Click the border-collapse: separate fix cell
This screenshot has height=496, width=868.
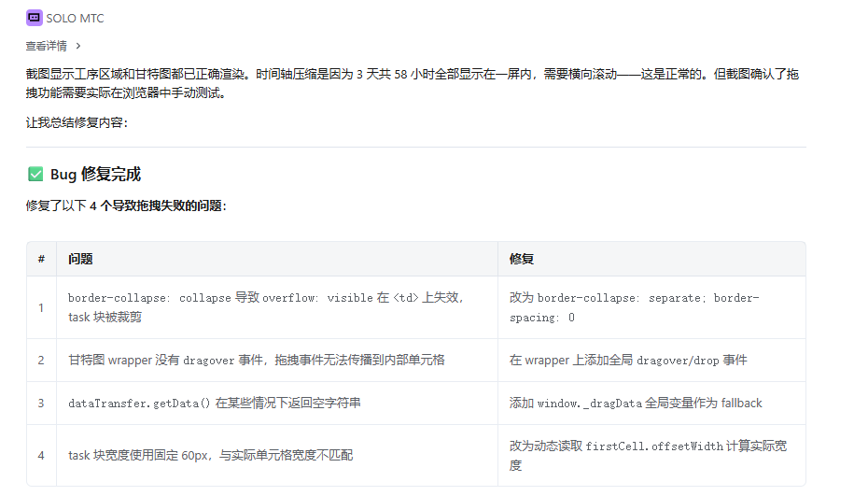click(x=651, y=307)
